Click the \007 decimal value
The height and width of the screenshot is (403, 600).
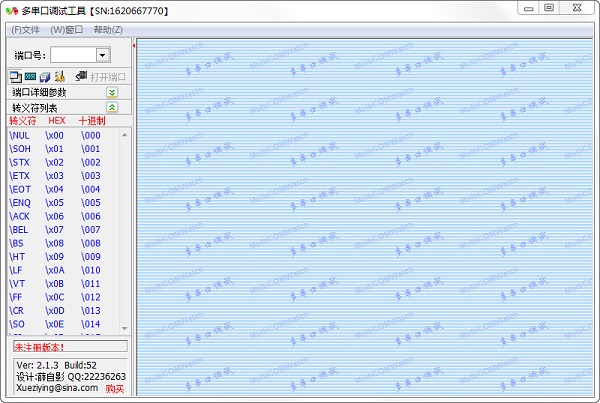click(x=91, y=230)
